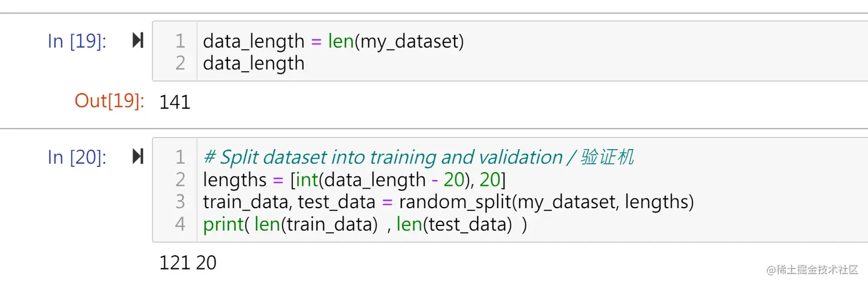Click line number 1 in cell 19
The image size is (868, 285).
click(x=180, y=41)
